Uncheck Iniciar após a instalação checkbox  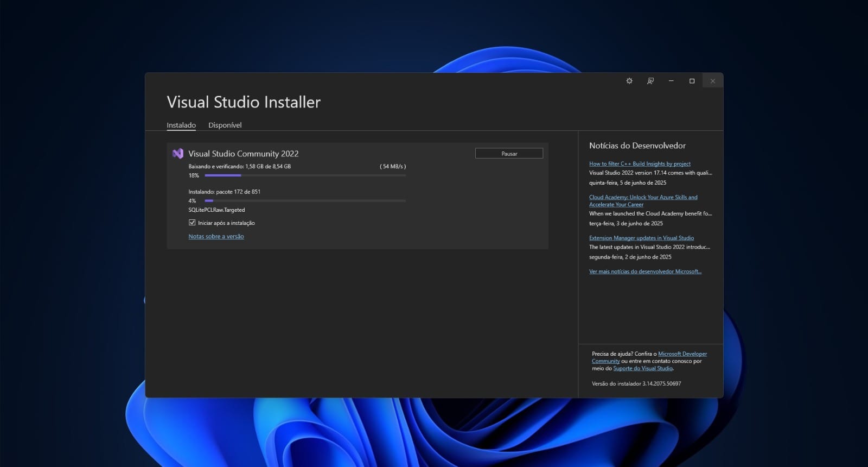[192, 223]
